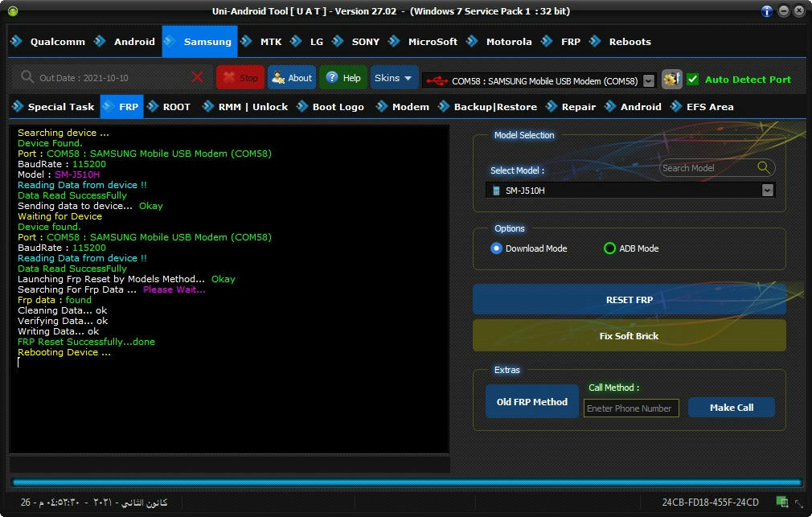This screenshot has width=812, height=517.
Task: Open the SM-J510H model dropdown arrow
Action: [768, 191]
